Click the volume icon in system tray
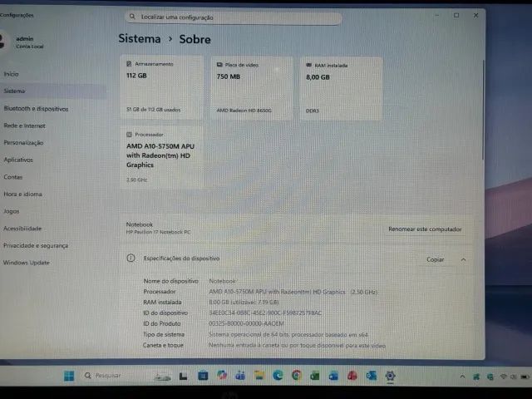 (514, 377)
